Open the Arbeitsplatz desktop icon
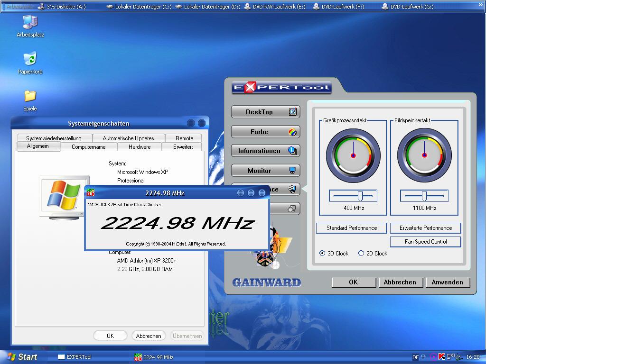 (30, 26)
